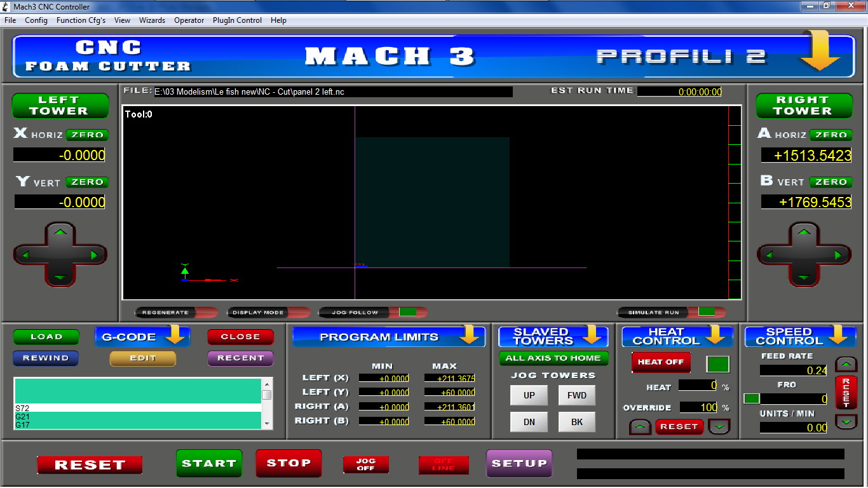Open the Config menu
This screenshot has height=488, width=868.
pos(36,20)
